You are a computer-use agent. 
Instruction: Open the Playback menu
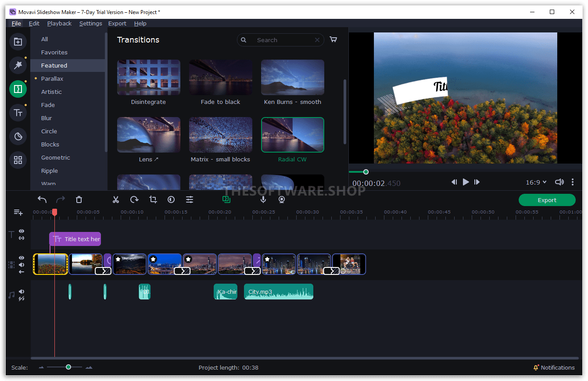(x=59, y=23)
